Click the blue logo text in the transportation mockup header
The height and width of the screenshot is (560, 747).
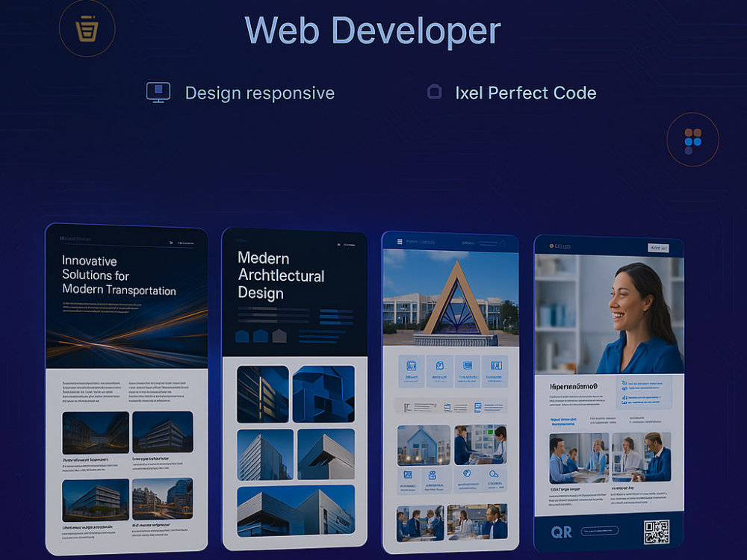[x=75, y=239]
